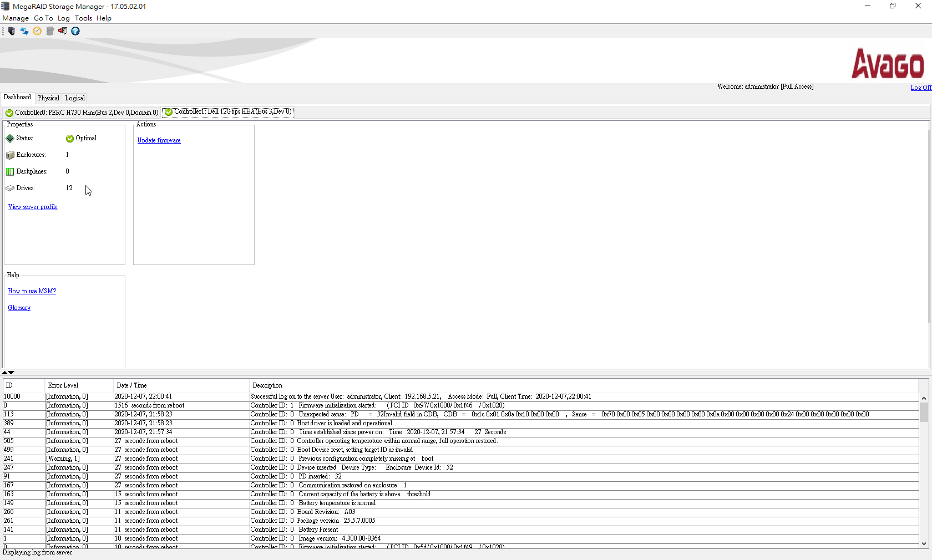
Task: Select Controller0 PERC H730 Mini tab
Action: pos(82,113)
